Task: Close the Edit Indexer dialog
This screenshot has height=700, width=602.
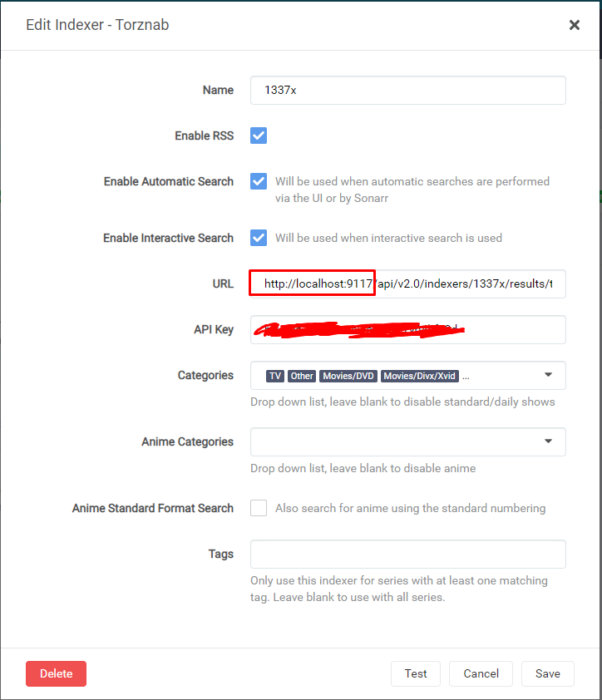Action: pyautogui.click(x=574, y=25)
